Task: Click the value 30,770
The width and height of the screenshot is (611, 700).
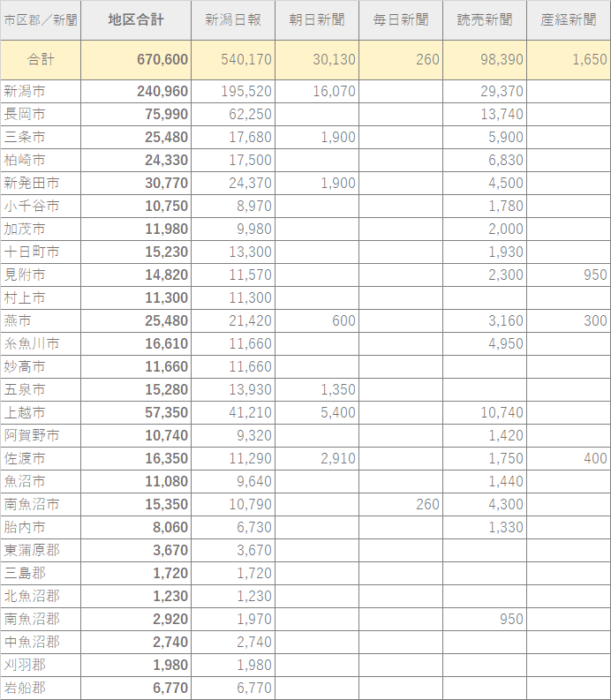Action: coord(167,183)
